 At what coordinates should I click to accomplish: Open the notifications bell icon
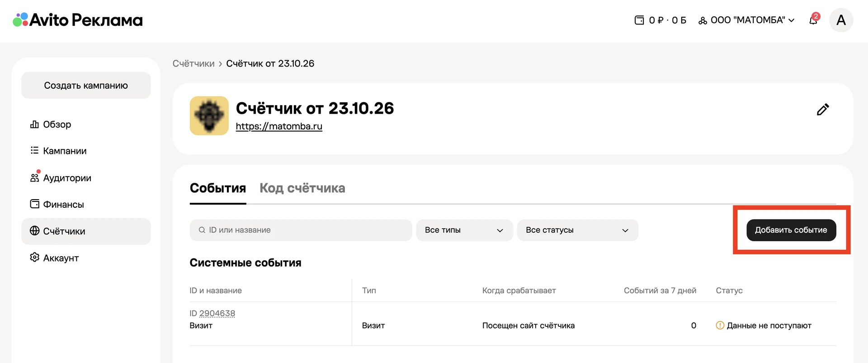click(x=813, y=20)
